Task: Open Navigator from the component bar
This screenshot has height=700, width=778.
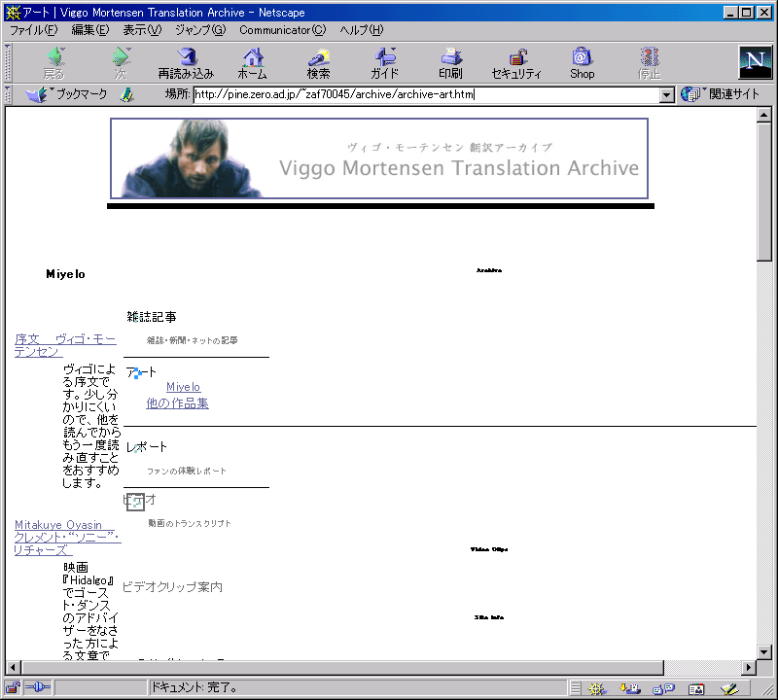Action: click(597, 688)
